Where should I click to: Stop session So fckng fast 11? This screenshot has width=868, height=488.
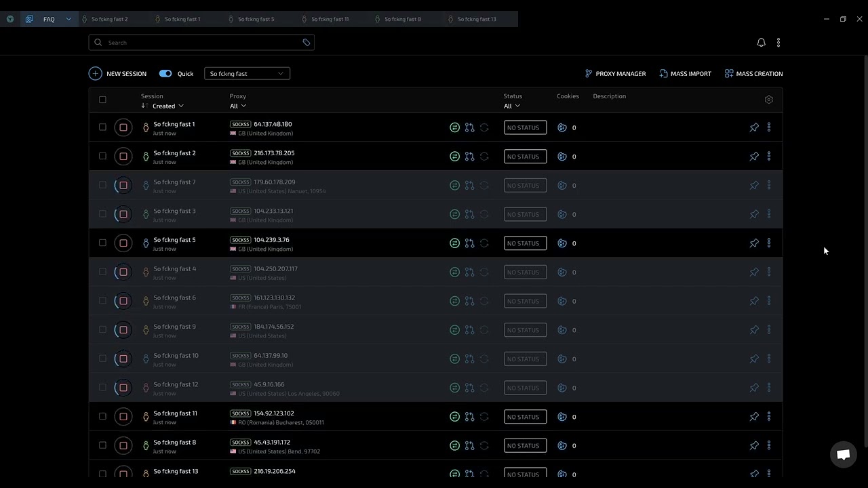pyautogui.click(x=123, y=417)
